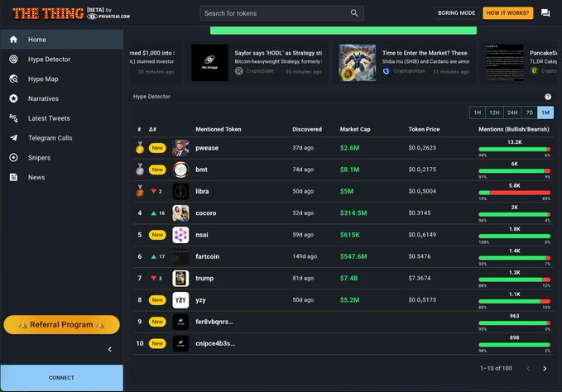
Task: Open Saylor says HODL news card
Action: (x=257, y=63)
